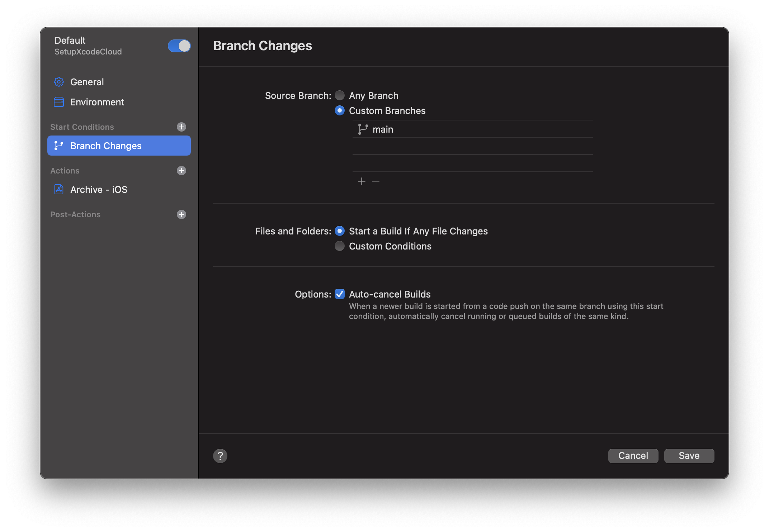This screenshot has width=769, height=532.
Task: Click the Add Actions plus icon
Action: click(182, 170)
